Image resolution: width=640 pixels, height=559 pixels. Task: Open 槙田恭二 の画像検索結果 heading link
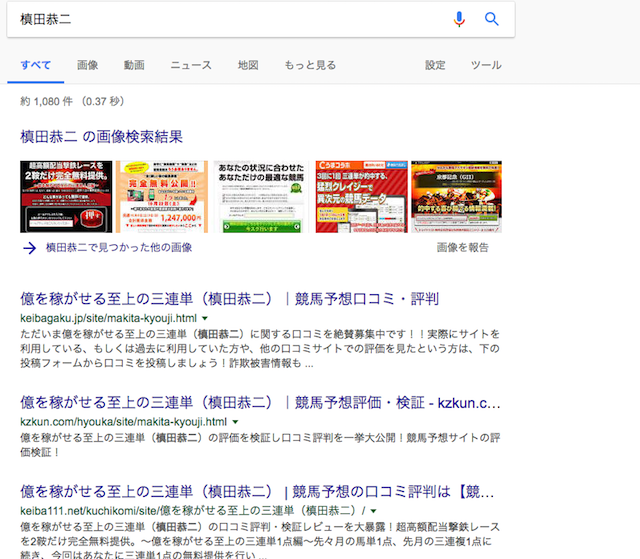click(x=102, y=137)
